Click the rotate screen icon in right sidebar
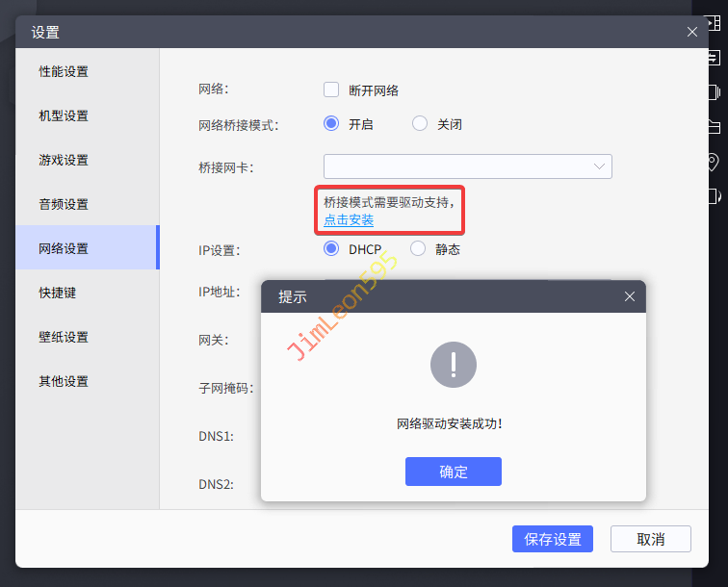Screen dimensions: 728x587 click(714, 196)
